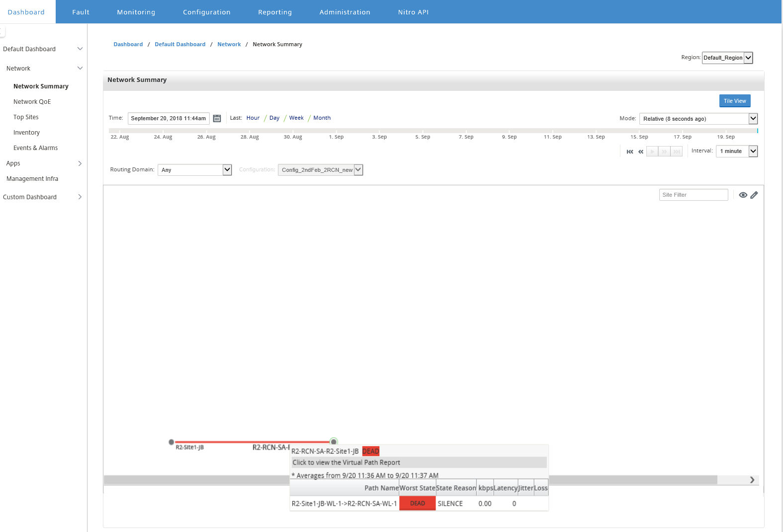Open the Configuration top menu tab
The image size is (783, 532).
coord(207,12)
